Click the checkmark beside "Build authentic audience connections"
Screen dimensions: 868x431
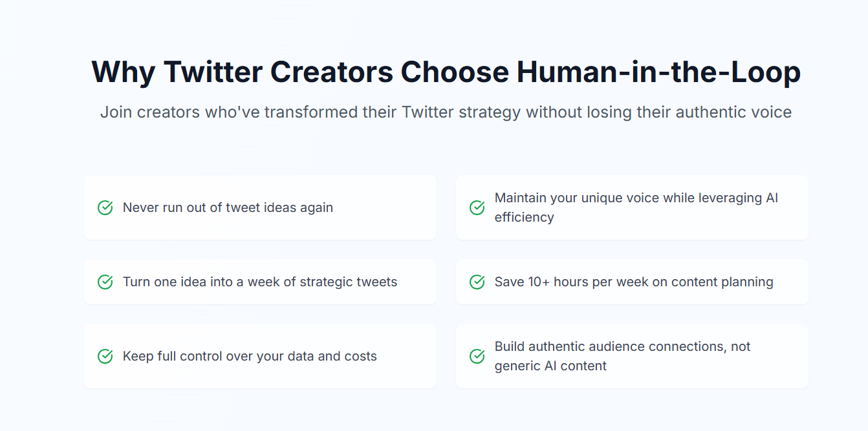tap(477, 356)
